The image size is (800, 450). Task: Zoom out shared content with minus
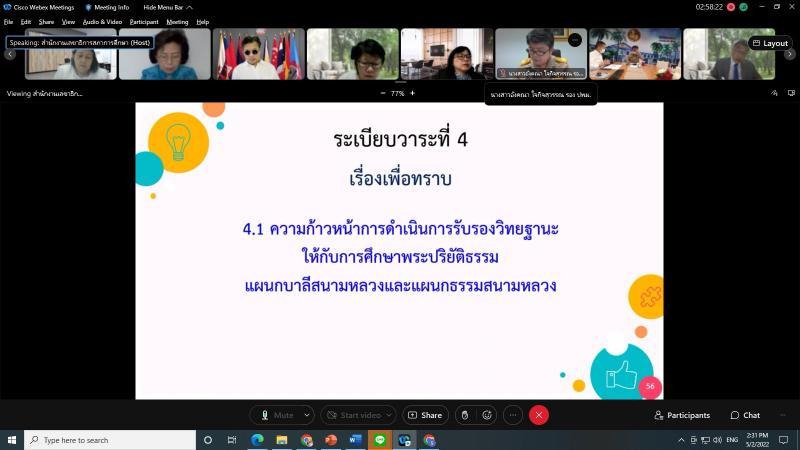click(383, 93)
